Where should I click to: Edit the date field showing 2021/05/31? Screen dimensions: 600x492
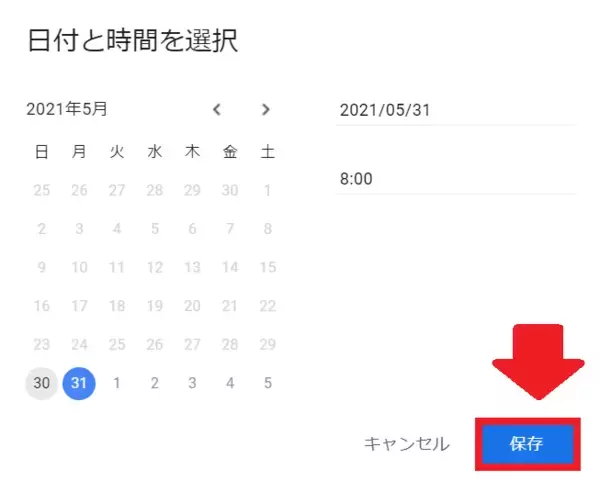click(x=456, y=110)
